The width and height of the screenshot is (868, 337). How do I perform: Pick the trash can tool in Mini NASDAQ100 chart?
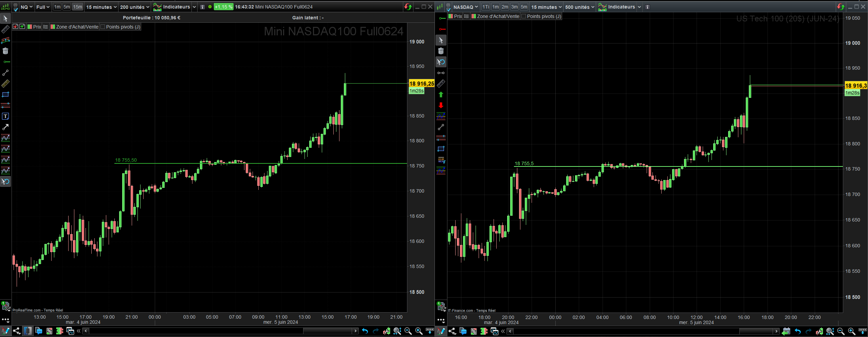coord(5,51)
